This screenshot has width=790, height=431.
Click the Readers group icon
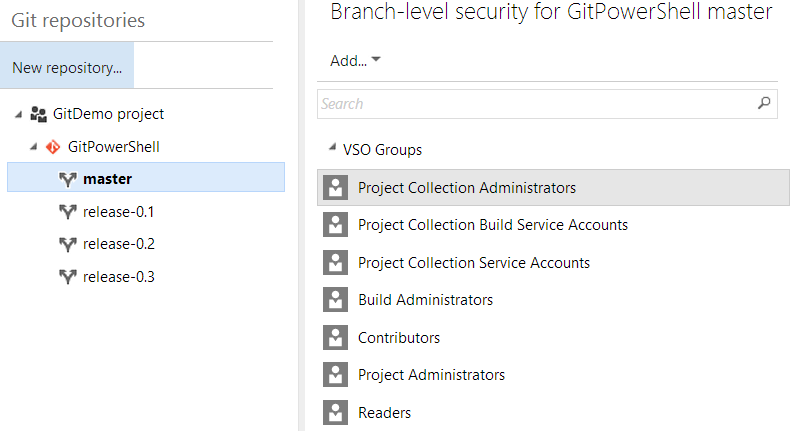336,413
